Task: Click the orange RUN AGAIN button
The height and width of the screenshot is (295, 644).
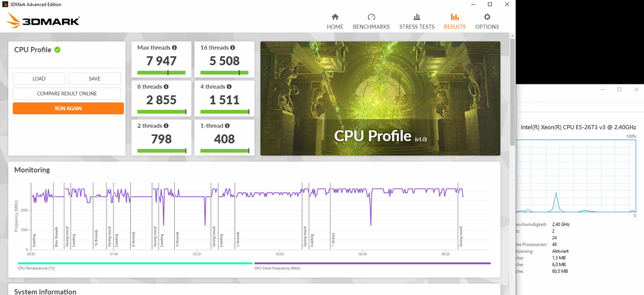Action: 68,108
